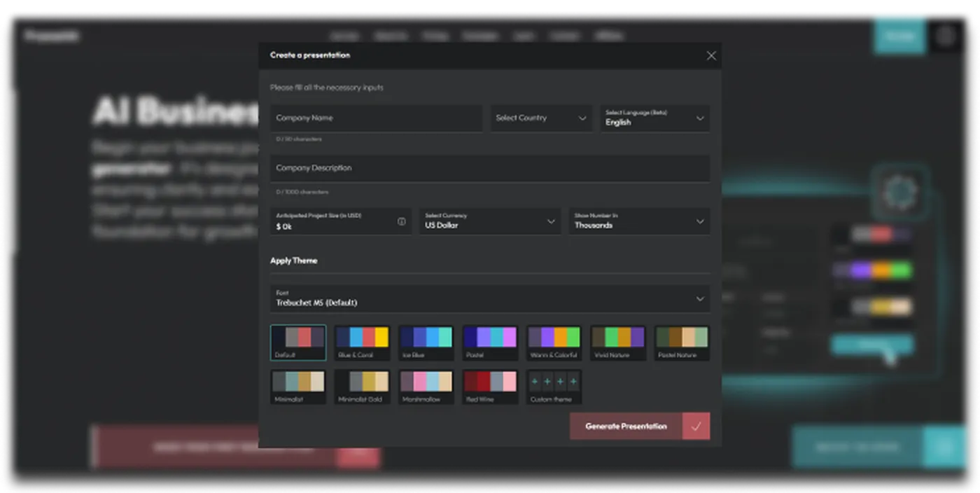Image resolution: width=980 pixels, height=493 pixels.
Task: Open the Custom theme plus tile
Action: (554, 387)
